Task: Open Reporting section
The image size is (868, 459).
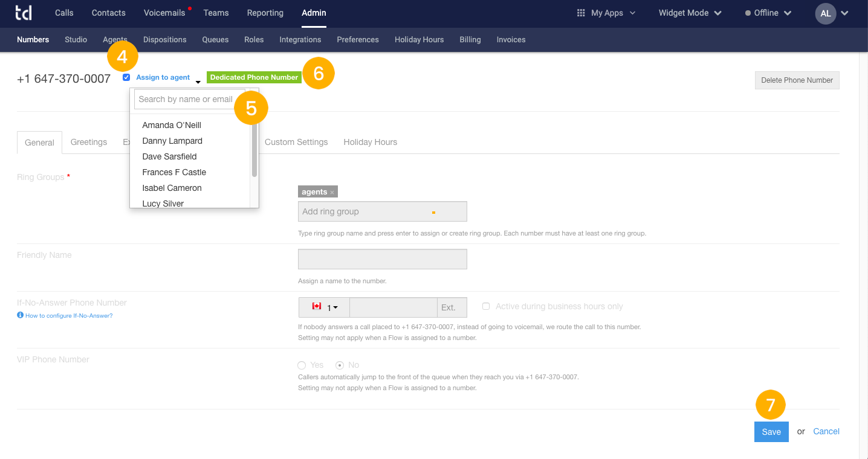Action: pos(265,13)
